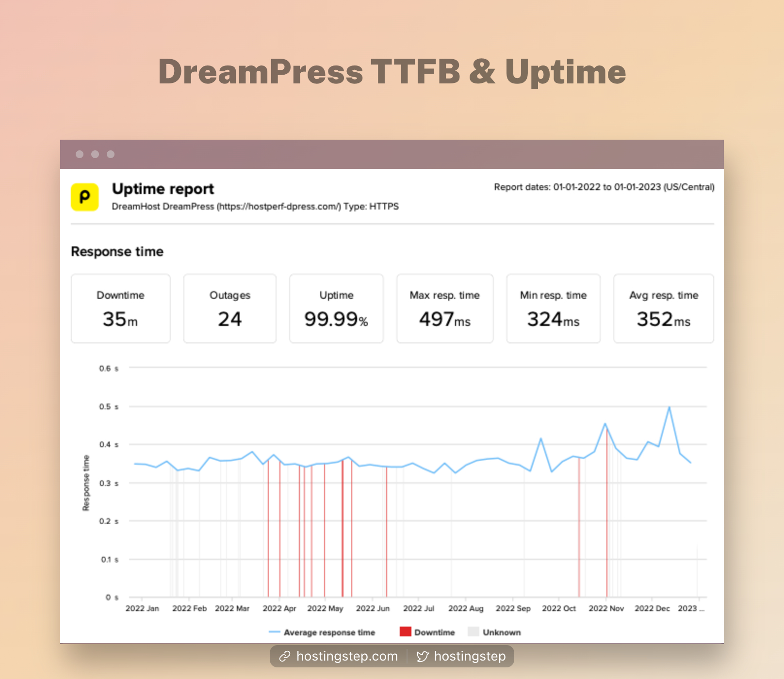
Task: Click the gray Unknown legend swatch
Action: 474,631
